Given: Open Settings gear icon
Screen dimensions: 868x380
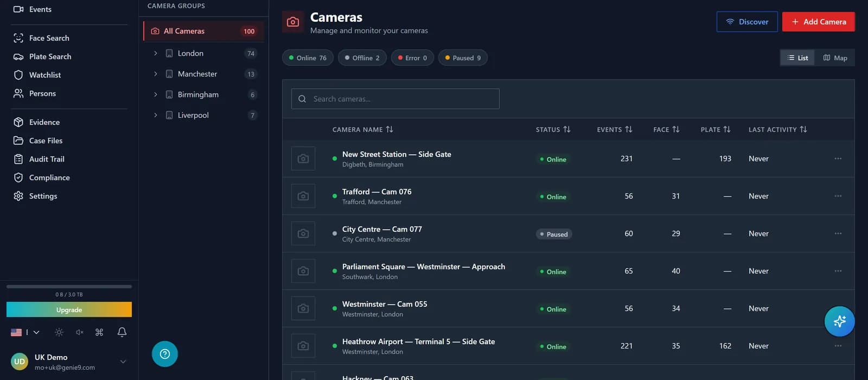Looking at the screenshot, I should tap(18, 196).
